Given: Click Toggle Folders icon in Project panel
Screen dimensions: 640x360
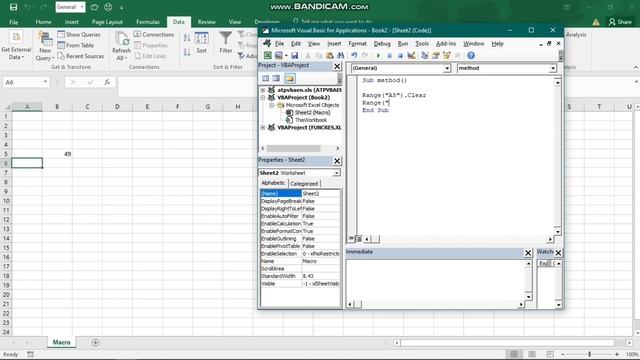Looking at the screenshot, I should 290,78.
